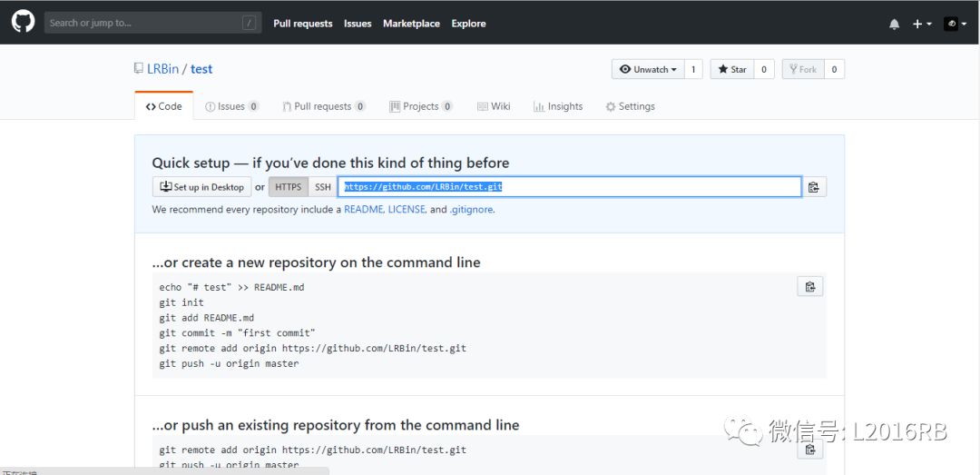Open the plus create-new dropdown

click(922, 24)
